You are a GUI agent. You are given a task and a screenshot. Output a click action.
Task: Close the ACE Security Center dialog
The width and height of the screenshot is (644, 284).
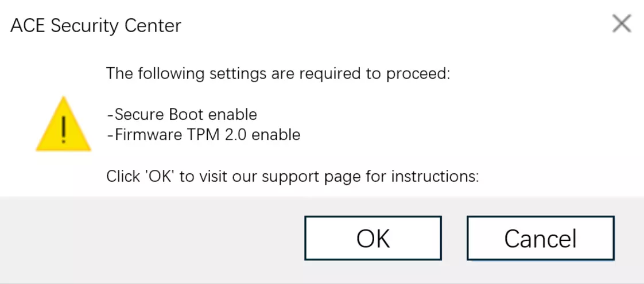coord(622,24)
